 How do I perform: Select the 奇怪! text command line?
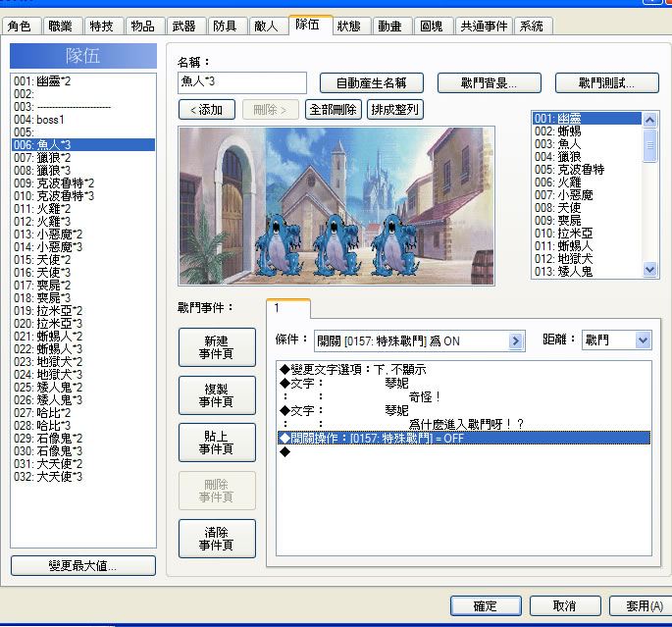(x=464, y=396)
